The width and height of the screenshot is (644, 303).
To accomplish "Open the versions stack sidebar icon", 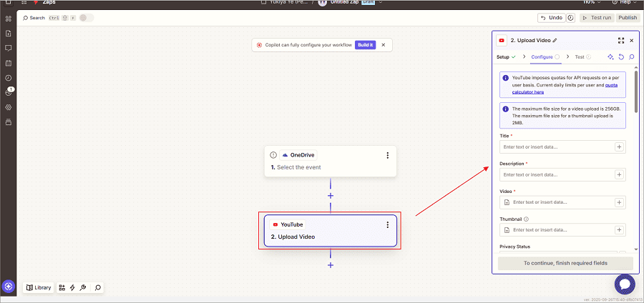I will click(x=8, y=122).
